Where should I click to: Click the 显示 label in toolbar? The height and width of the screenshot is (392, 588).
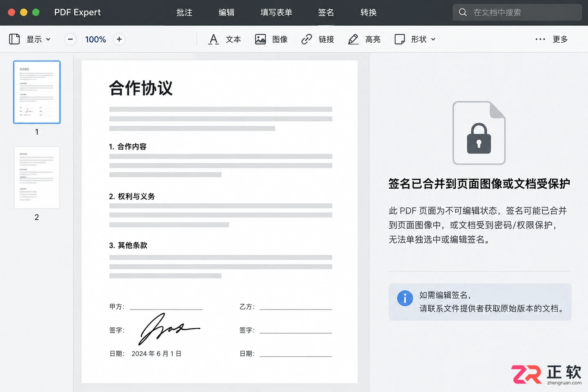click(x=34, y=39)
